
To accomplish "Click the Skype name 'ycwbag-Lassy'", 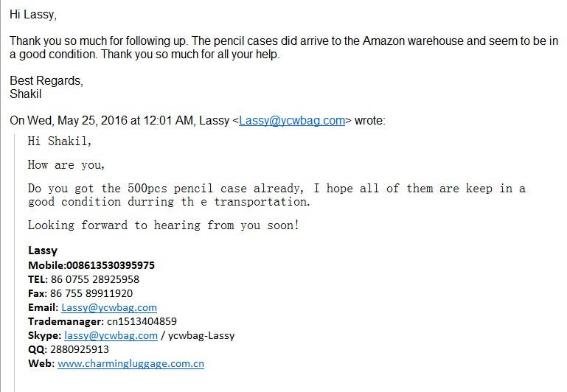I will click(201, 336).
